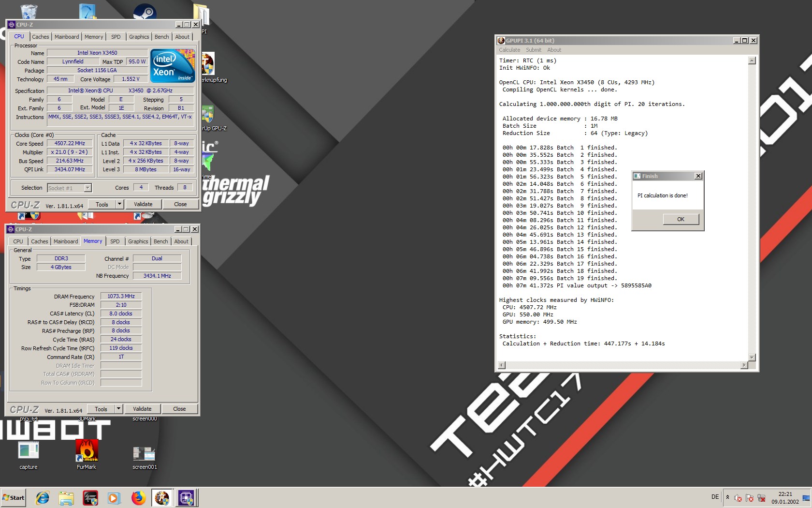This screenshot has height=508, width=812.
Task: Open Action Center flag tray icon
Action: pyautogui.click(x=750, y=498)
